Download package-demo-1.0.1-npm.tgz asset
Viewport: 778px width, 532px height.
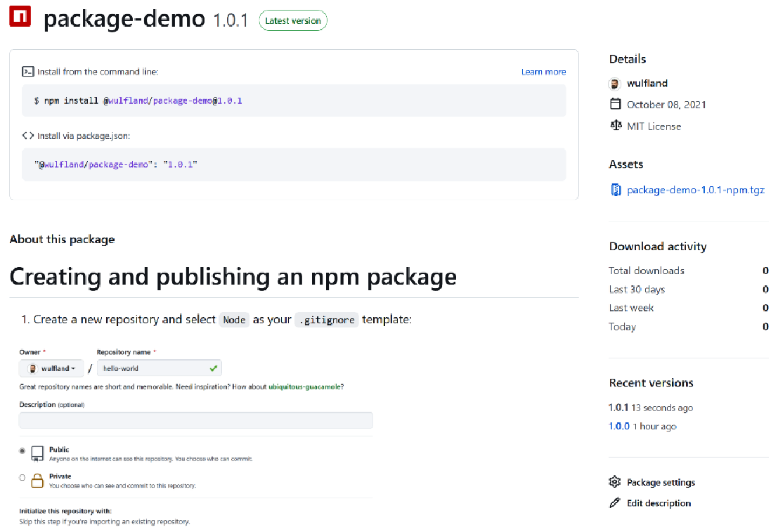point(696,190)
